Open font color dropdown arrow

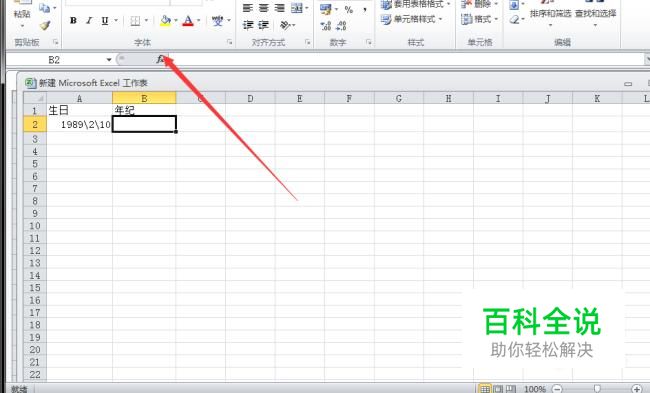[x=199, y=21]
